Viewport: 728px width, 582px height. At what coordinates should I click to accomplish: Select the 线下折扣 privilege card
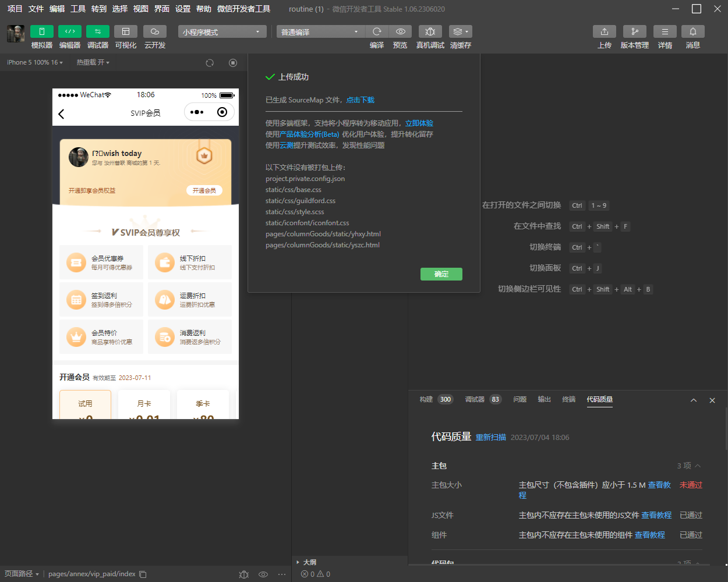click(x=190, y=262)
